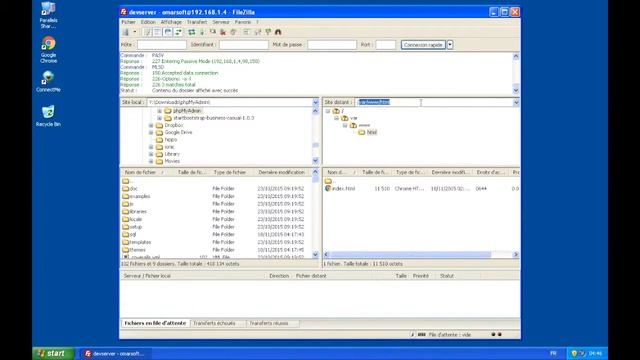Toggle processing of the transfer queue
Image resolution: width=640 pixels, height=360 pixels.
point(202,32)
